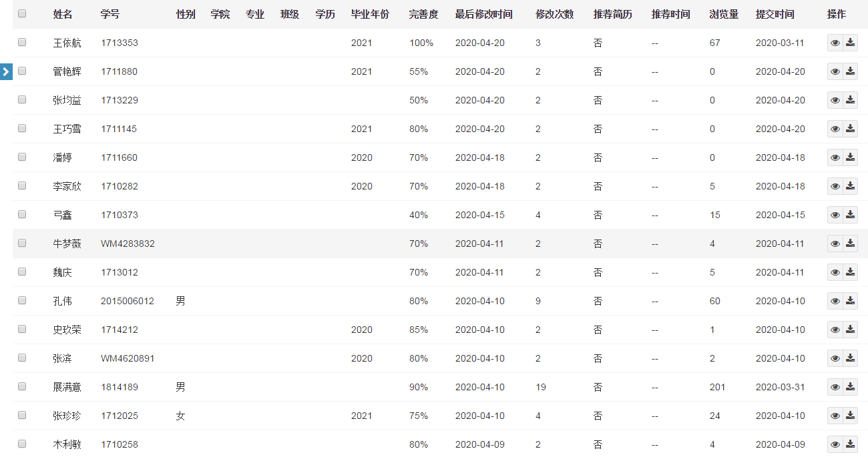The image size is (868, 457).
Task: Click the 浏览量 column header
Action: coord(723,14)
